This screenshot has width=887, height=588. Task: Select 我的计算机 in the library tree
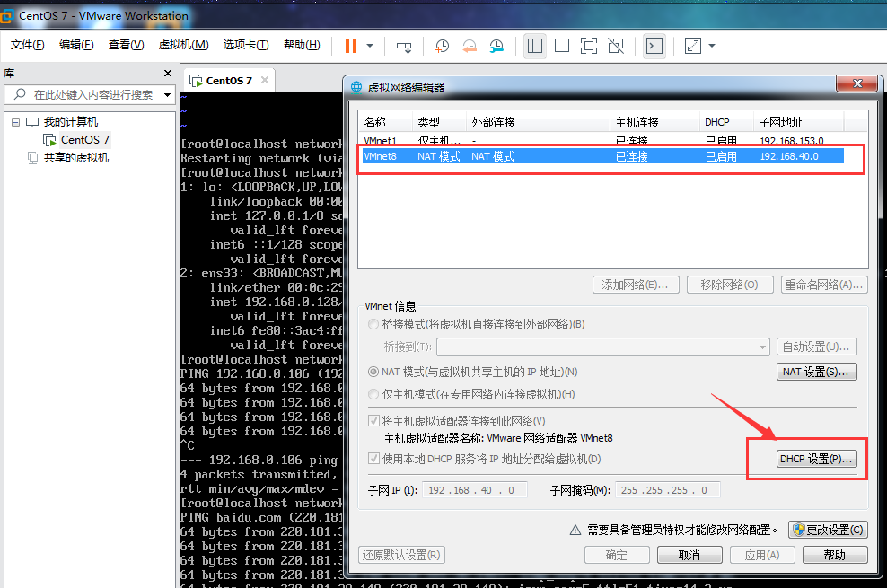71,122
